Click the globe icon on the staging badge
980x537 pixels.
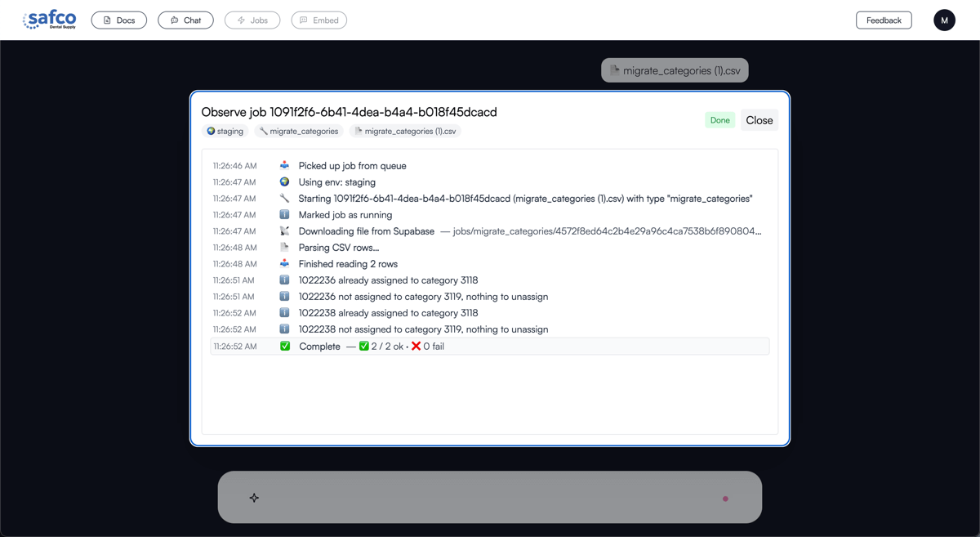coord(211,130)
